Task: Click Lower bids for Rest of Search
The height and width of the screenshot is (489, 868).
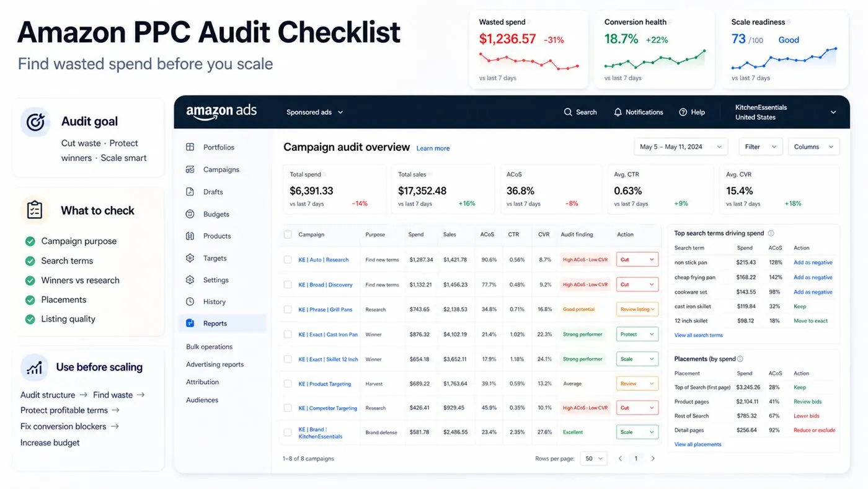Action: (807, 416)
